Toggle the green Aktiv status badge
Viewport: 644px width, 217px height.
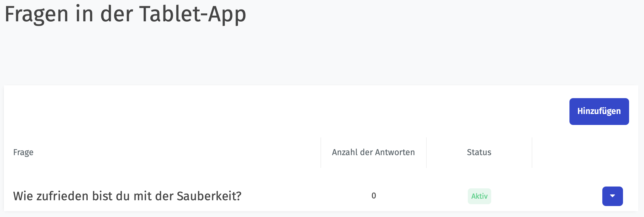479,196
